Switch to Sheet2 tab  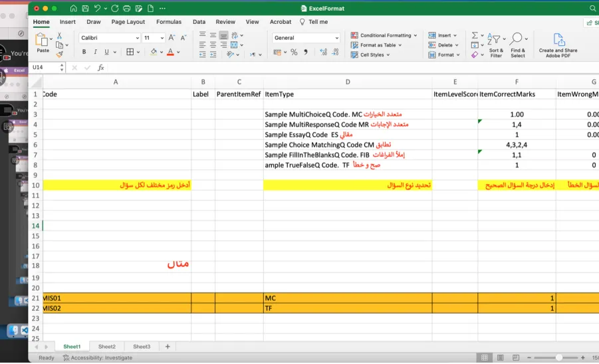click(107, 347)
